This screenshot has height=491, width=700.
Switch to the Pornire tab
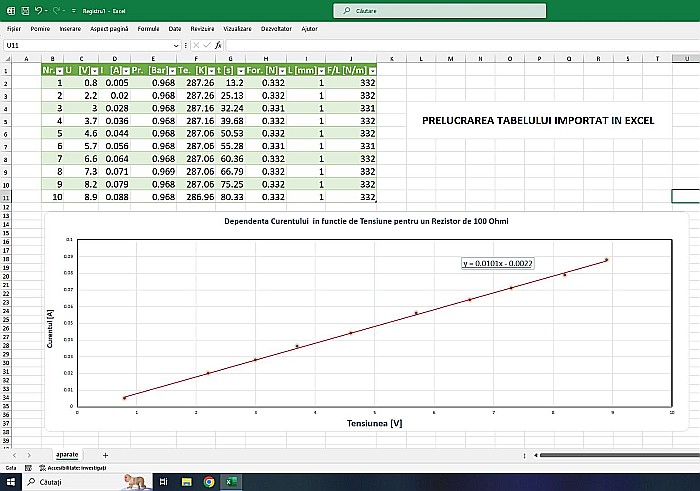(x=40, y=29)
